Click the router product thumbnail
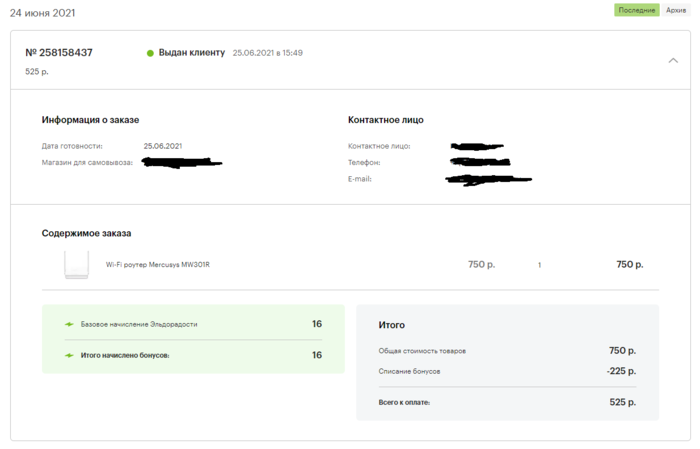This screenshot has height=449, width=700. pos(76,265)
